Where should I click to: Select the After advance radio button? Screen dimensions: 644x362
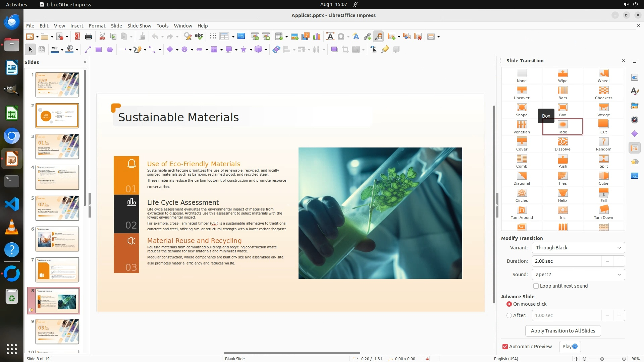509,315
